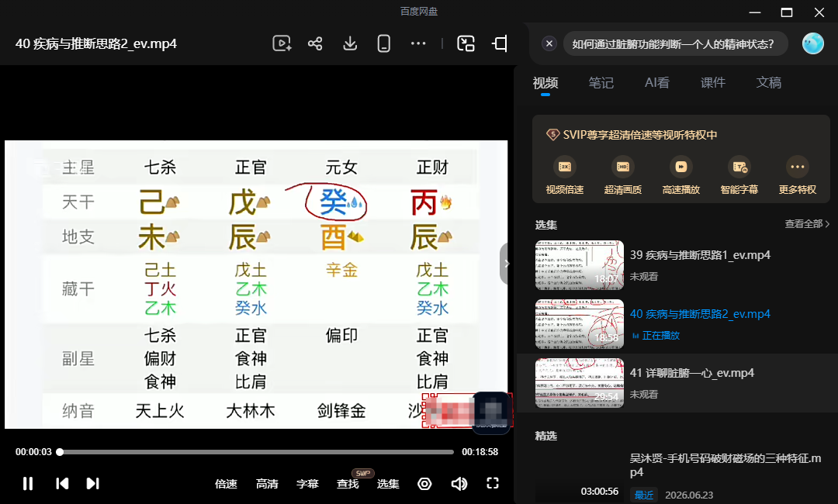The height and width of the screenshot is (504, 838).
Task: Open thumbnail of 39 疾病与推断思路1
Action: [x=580, y=265]
